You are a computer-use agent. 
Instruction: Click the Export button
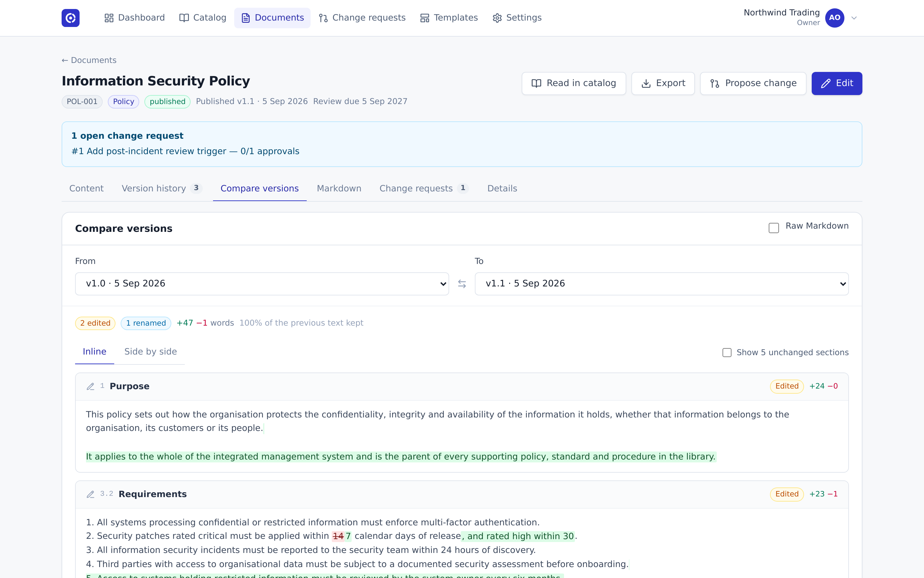(663, 83)
